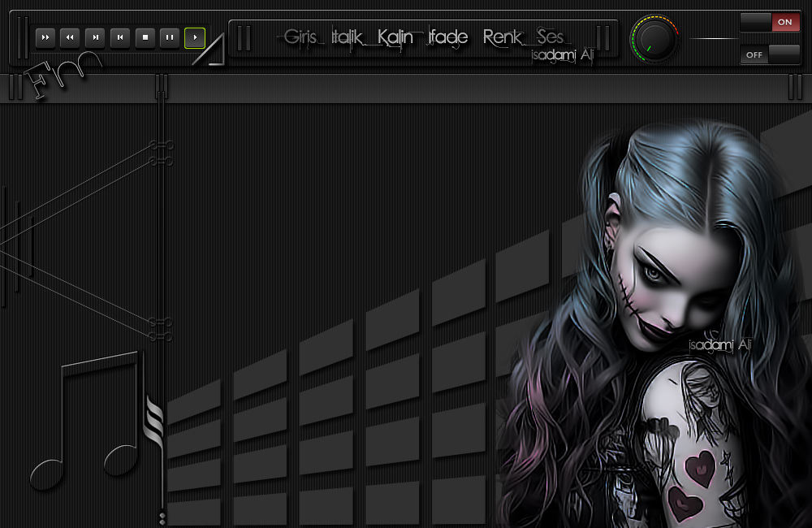Flip the OFF switch
The width and height of the screenshot is (812, 528).
[x=771, y=54]
